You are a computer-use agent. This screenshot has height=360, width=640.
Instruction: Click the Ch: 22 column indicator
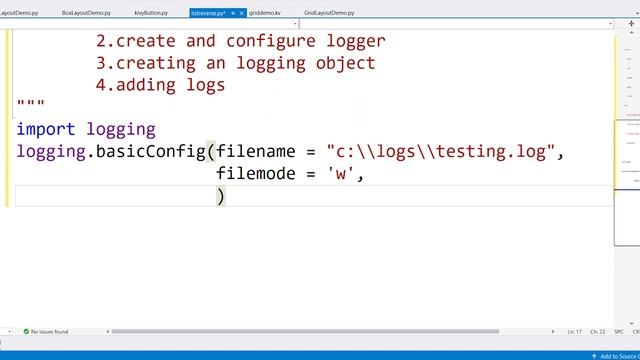pos(598,332)
